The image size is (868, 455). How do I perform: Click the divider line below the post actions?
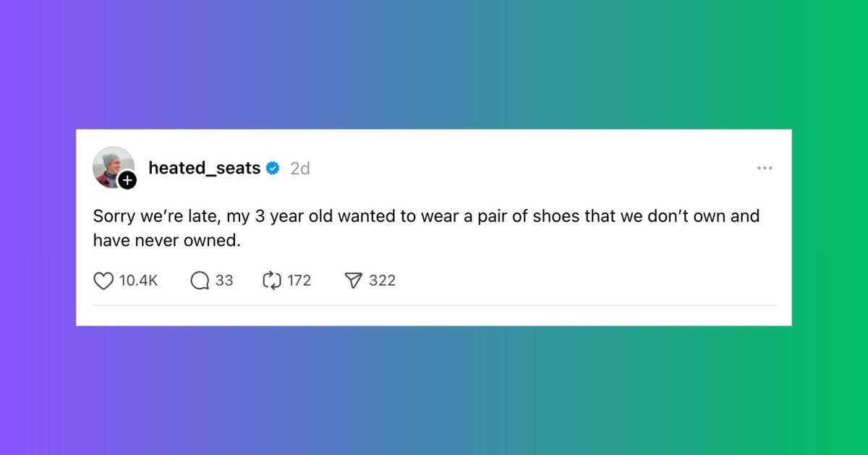click(x=434, y=305)
